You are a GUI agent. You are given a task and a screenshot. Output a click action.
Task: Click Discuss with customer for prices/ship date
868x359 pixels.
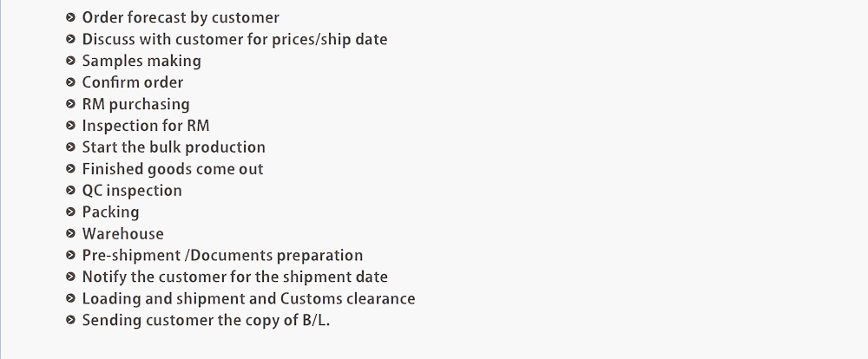[234, 39]
